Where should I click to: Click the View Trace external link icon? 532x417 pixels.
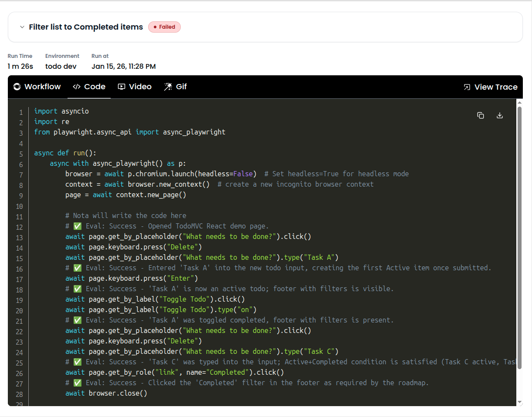(x=467, y=87)
